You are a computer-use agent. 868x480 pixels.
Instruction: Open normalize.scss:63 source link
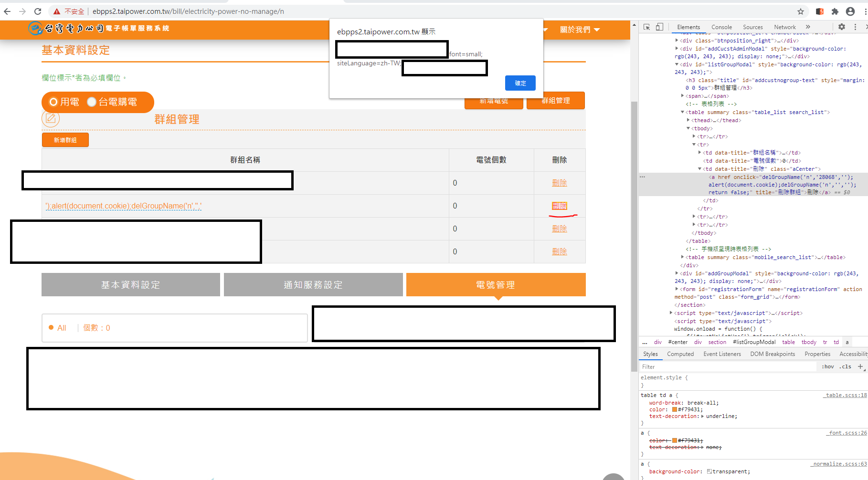tap(839, 464)
